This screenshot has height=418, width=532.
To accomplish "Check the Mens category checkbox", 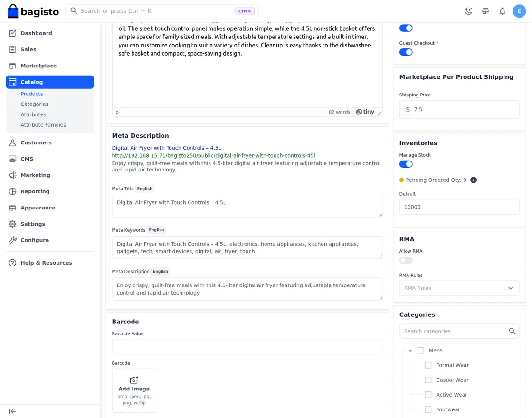I will click(x=421, y=351).
